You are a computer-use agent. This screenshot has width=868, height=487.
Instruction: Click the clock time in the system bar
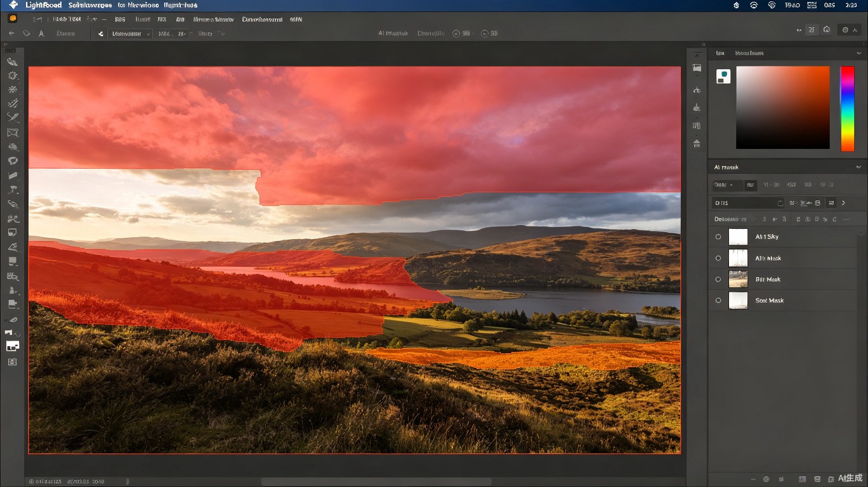851,5
